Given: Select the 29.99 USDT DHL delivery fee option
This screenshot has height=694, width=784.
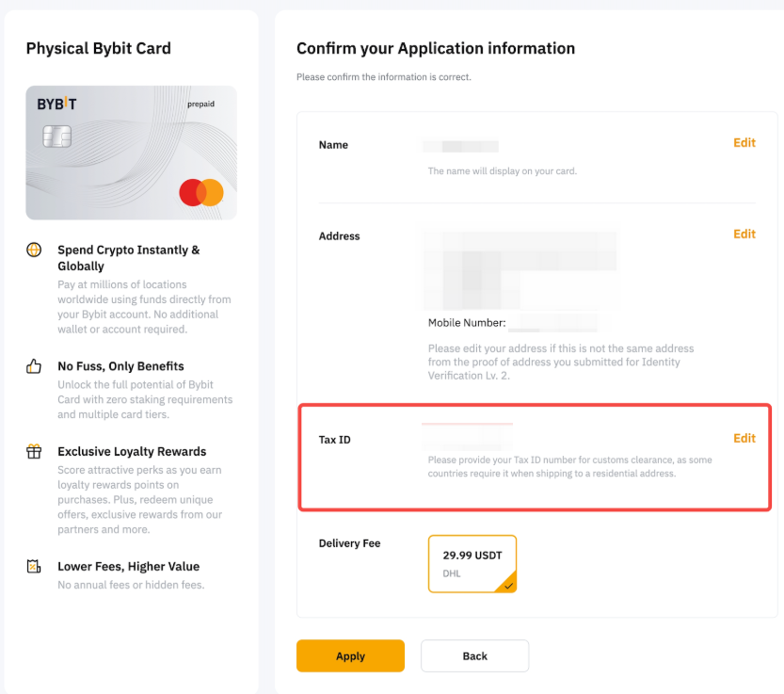Looking at the screenshot, I should click(x=472, y=563).
